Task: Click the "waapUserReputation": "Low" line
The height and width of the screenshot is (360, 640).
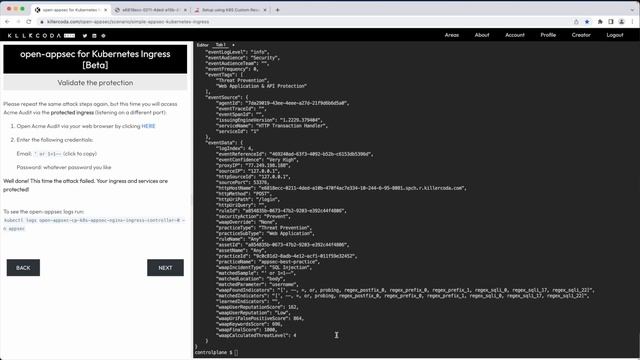Action: pos(253,313)
